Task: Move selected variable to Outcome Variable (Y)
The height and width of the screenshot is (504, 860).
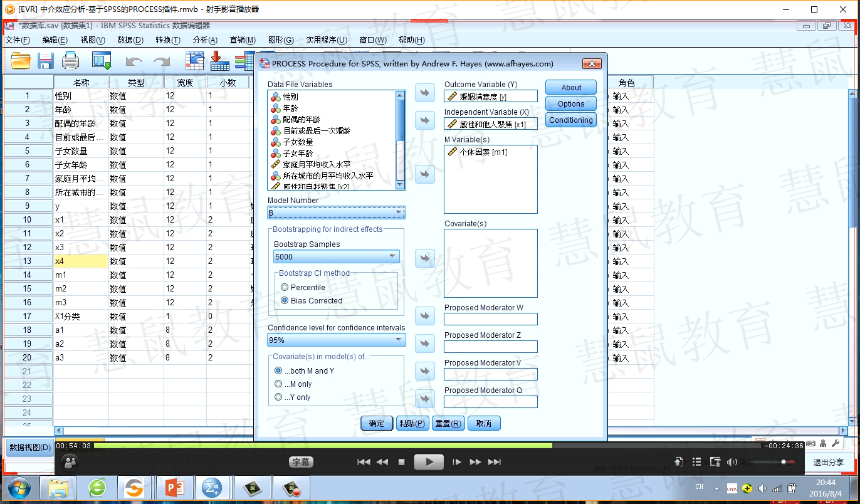Action: 425,93
